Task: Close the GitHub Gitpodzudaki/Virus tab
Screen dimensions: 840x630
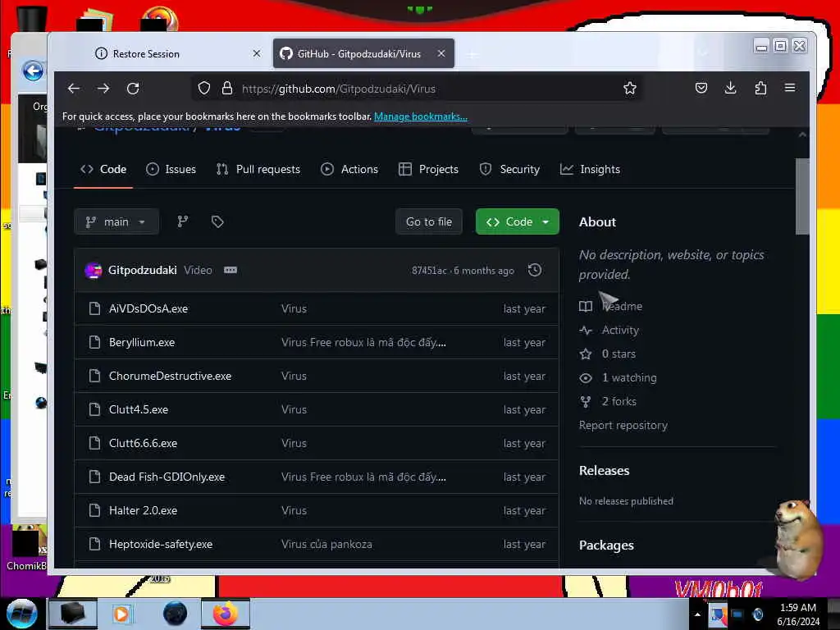Action: tap(441, 53)
